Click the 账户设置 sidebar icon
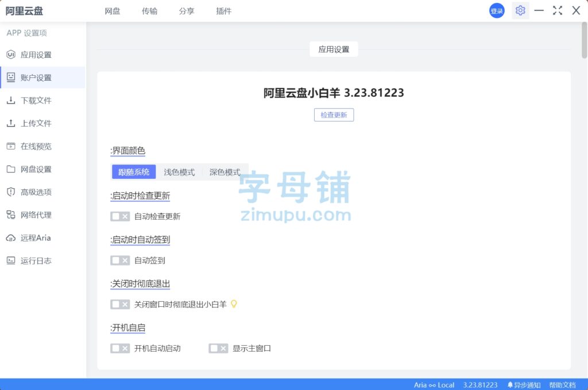 click(x=11, y=77)
